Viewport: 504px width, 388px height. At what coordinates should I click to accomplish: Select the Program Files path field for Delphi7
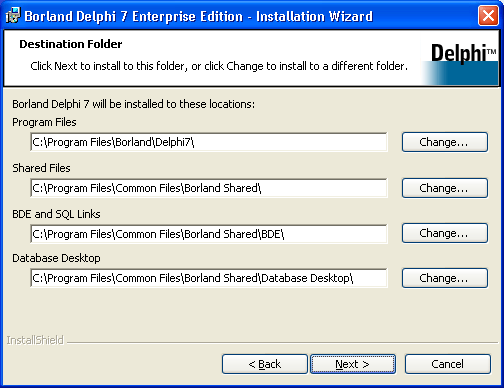tap(209, 142)
